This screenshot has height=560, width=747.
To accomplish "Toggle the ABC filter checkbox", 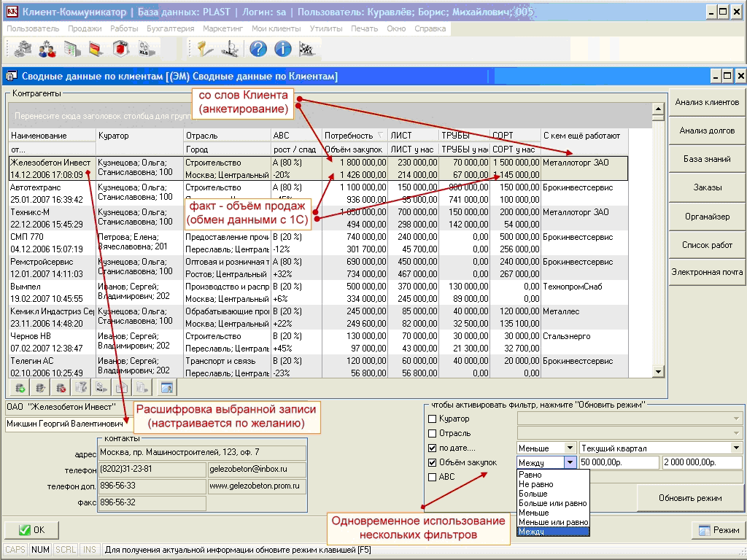I will [x=433, y=477].
